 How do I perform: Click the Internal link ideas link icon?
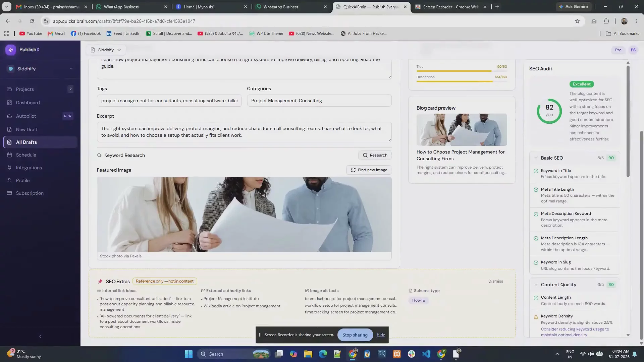[x=99, y=291]
